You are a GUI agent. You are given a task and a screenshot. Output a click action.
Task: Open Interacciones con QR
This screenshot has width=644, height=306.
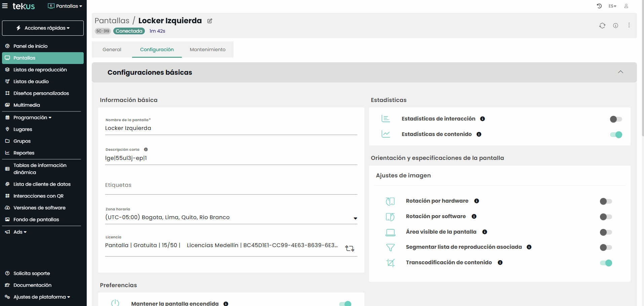[x=38, y=196]
